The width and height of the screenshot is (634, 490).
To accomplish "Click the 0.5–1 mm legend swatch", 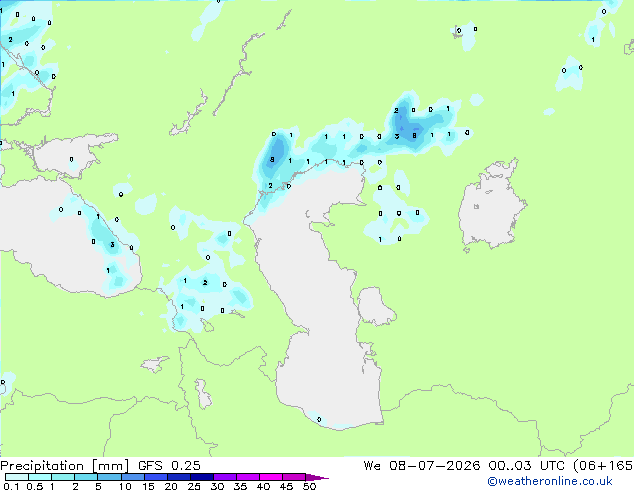I will coord(40,477).
